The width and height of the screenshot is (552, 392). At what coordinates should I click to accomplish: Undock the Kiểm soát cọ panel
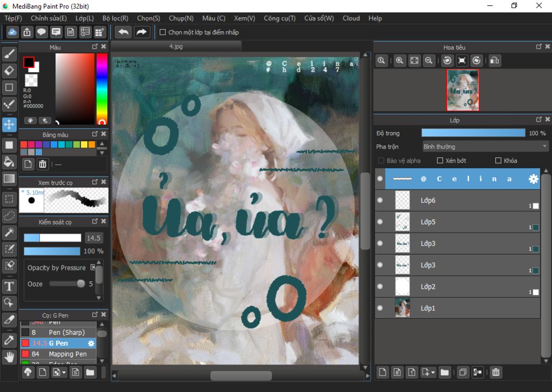(x=95, y=221)
